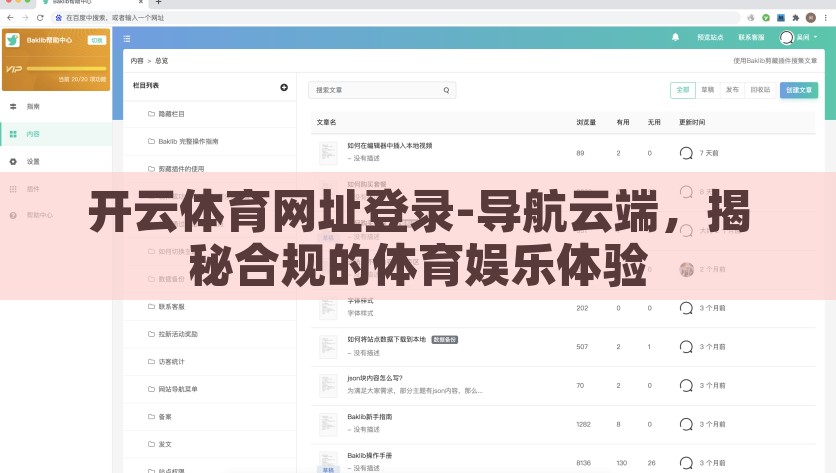Collapse sidebar using the hamburger menu icon
Screen dimensions: 836x473
click(127, 38)
